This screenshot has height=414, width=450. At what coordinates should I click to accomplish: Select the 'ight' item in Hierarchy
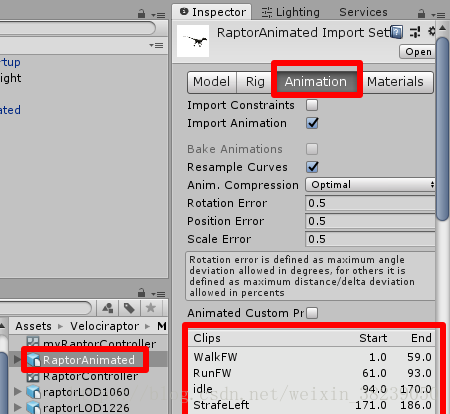(x=10, y=78)
